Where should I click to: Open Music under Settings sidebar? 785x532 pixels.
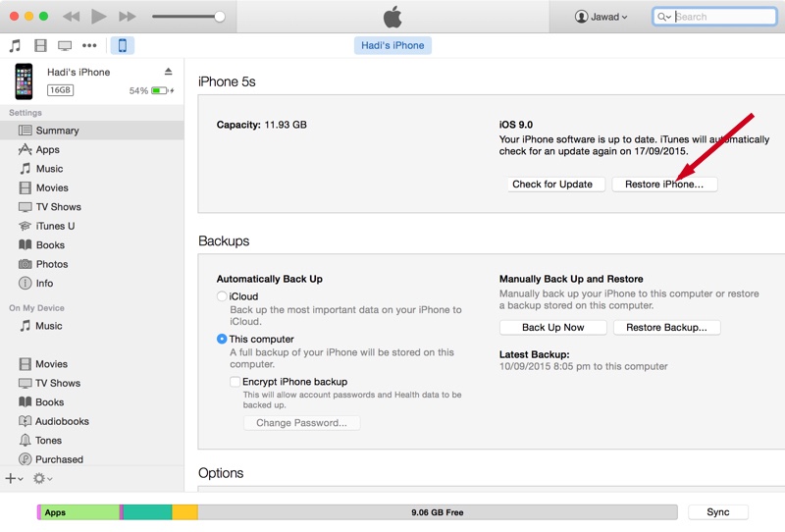pos(92,168)
